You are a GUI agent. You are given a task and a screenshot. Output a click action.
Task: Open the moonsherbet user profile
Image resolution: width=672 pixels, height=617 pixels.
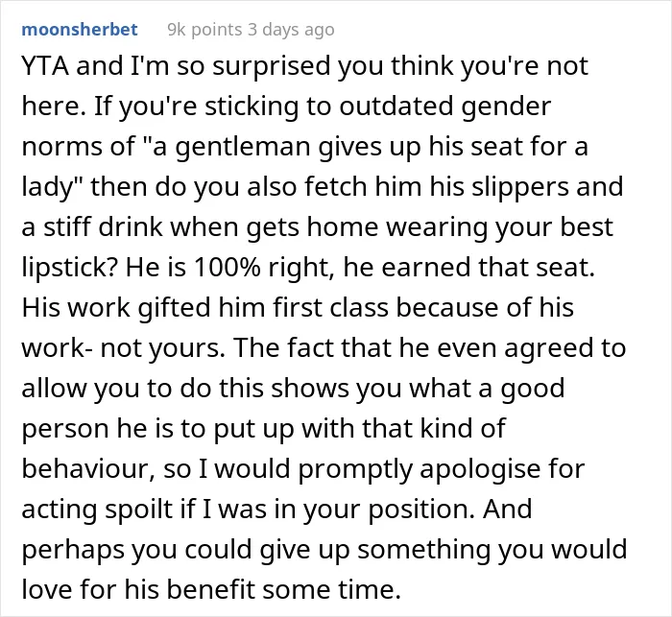click(80, 30)
